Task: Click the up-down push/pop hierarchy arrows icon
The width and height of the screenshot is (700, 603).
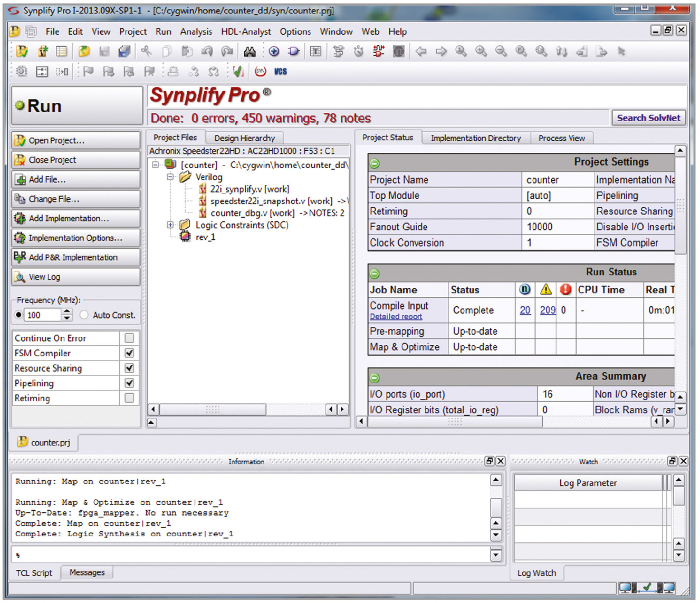Action: coord(562,51)
